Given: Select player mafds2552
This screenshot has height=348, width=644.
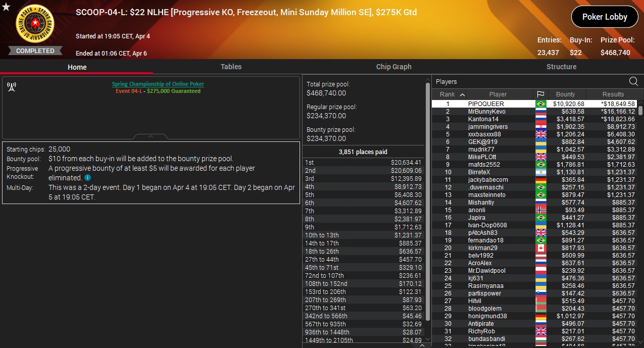Looking at the screenshot, I should pyautogui.click(x=484, y=164).
